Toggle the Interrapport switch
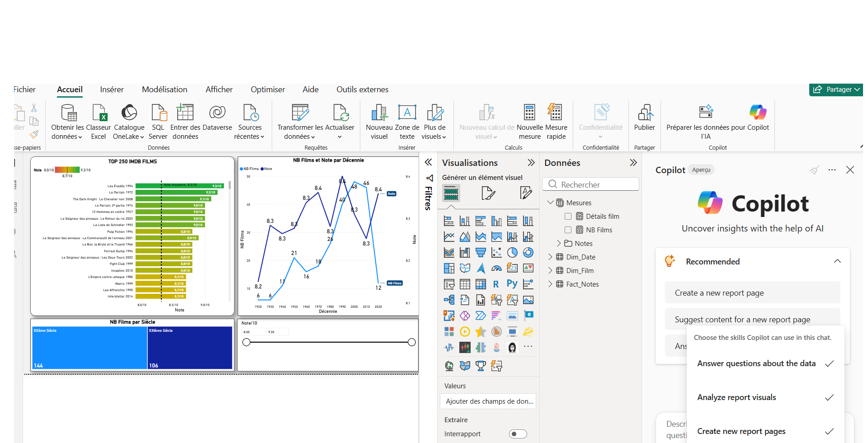 click(x=518, y=434)
